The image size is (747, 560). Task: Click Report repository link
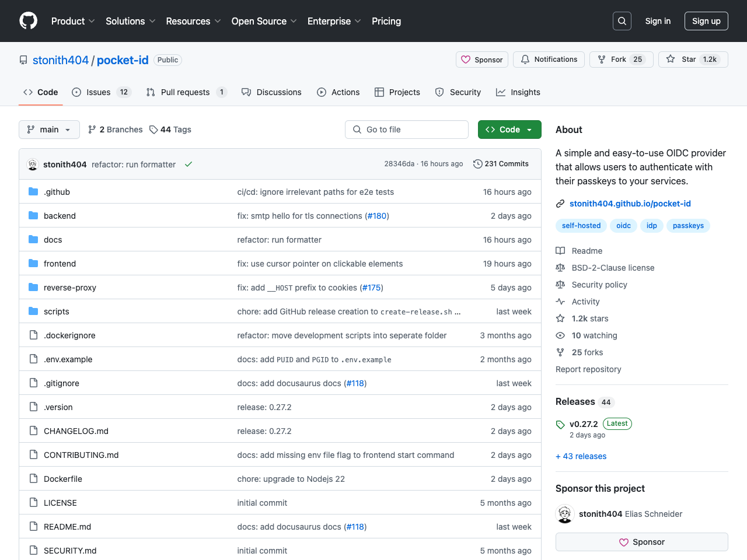coord(588,369)
